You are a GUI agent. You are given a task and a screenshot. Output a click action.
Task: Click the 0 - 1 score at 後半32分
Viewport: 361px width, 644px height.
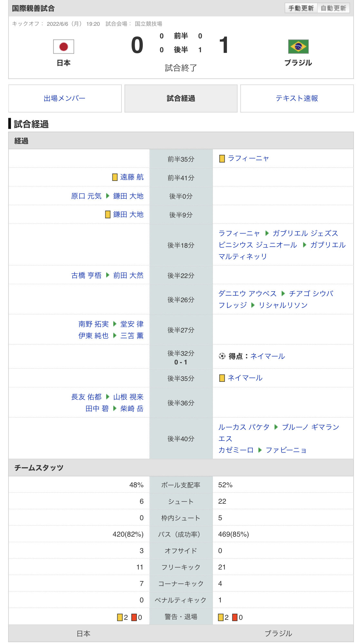pos(180,362)
